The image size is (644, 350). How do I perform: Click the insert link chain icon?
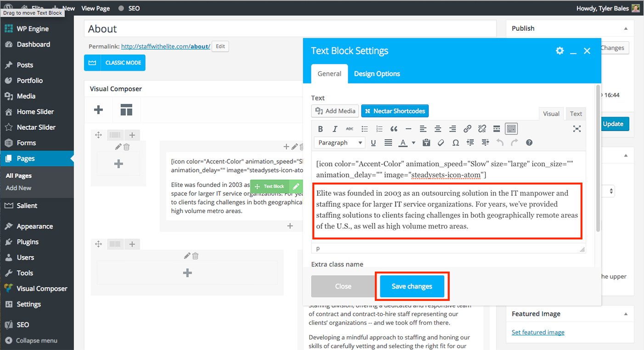[467, 129]
